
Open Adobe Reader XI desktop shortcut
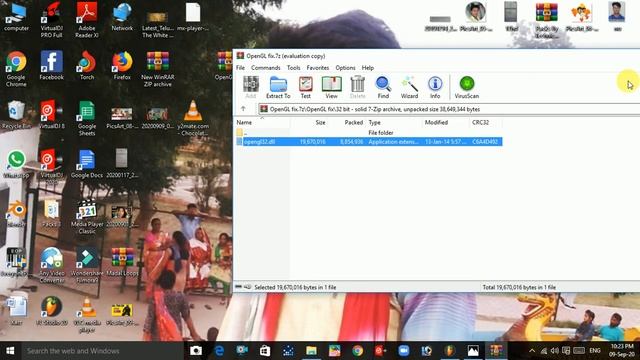pos(87,20)
